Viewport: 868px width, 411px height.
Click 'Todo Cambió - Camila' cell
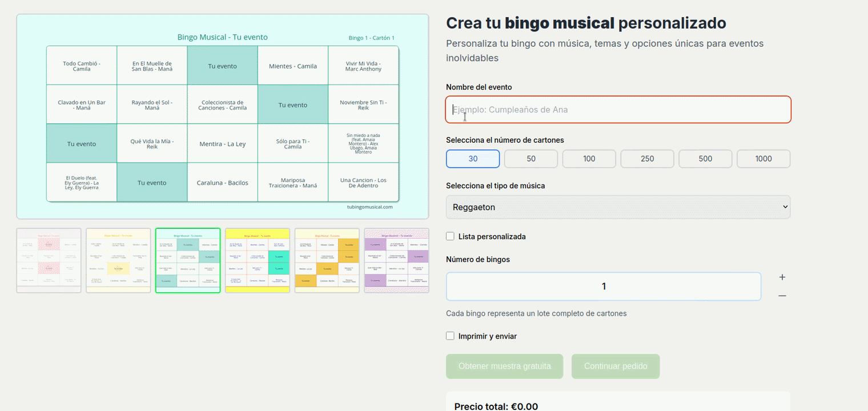(82, 66)
